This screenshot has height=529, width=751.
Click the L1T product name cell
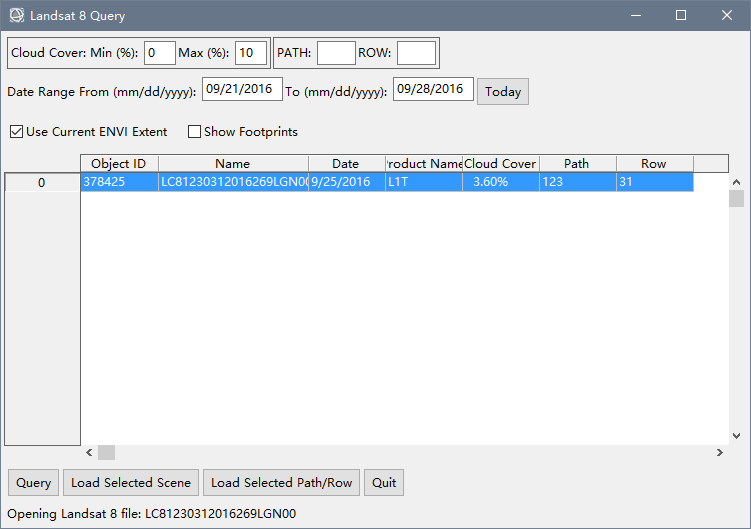(424, 182)
